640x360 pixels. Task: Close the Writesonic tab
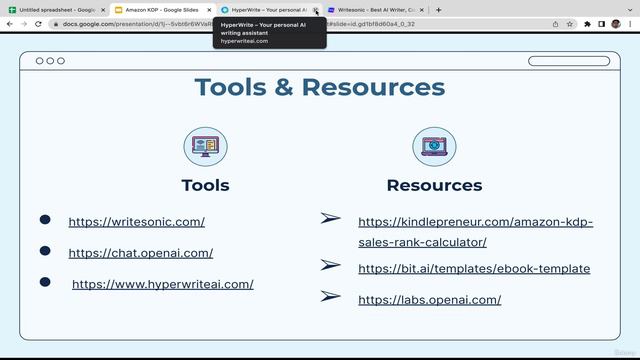(422, 10)
